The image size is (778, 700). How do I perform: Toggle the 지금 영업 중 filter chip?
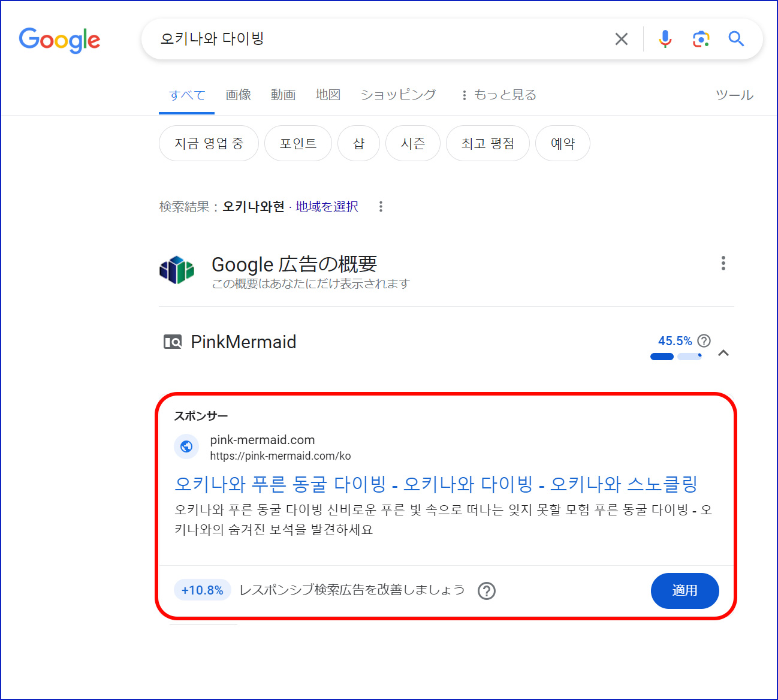209,144
